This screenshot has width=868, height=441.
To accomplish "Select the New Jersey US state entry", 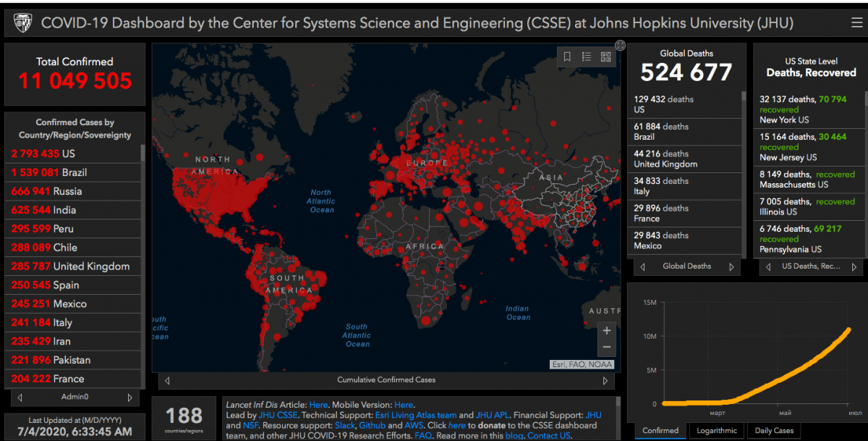I will (808, 147).
